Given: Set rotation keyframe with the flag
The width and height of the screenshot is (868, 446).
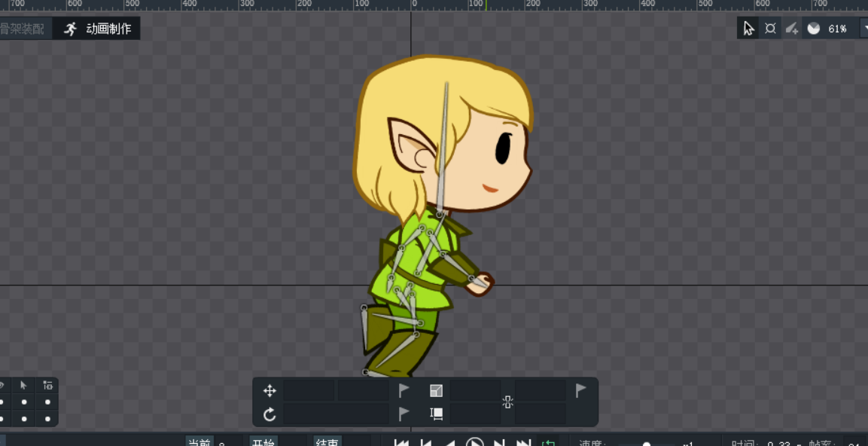Looking at the screenshot, I should coord(405,414).
